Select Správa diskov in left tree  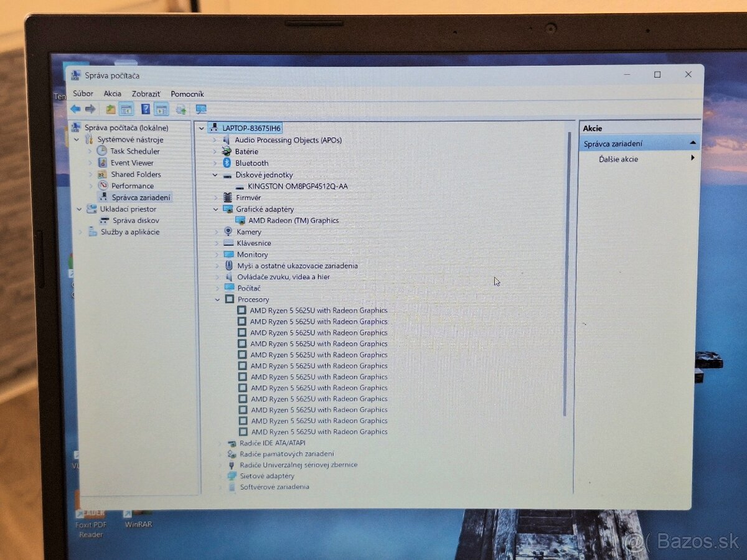[136, 220]
